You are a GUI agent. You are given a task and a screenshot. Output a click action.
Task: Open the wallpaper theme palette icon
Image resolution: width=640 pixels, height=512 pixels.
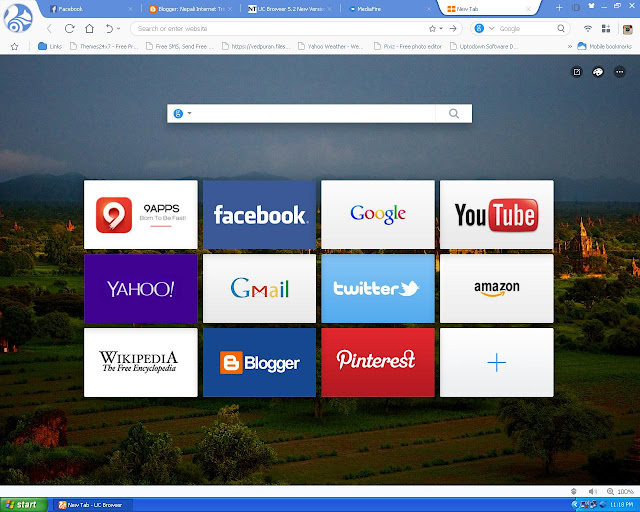598,72
